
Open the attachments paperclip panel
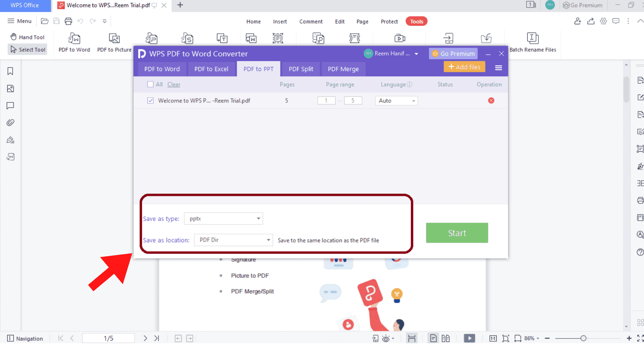point(10,123)
